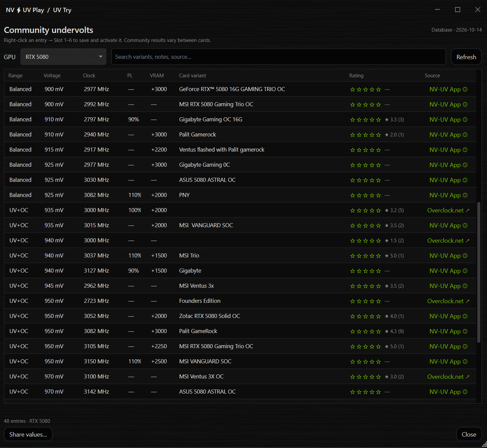Image resolution: width=487 pixels, height=448 pixels.
Task: Open info icon for GeForce RTX 5080 16G GAMING TRIO OC
Action: pyautogui.click(x=465, y=89)
